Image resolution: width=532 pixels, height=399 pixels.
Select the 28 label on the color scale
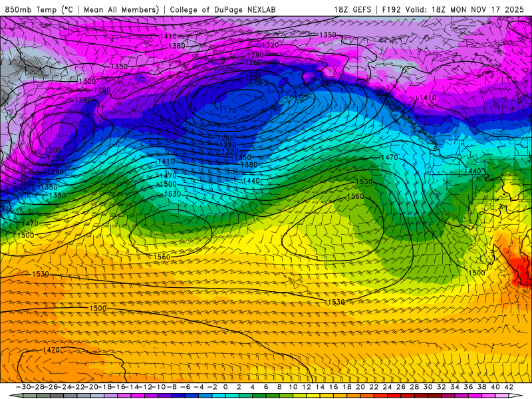coord(414,387)
